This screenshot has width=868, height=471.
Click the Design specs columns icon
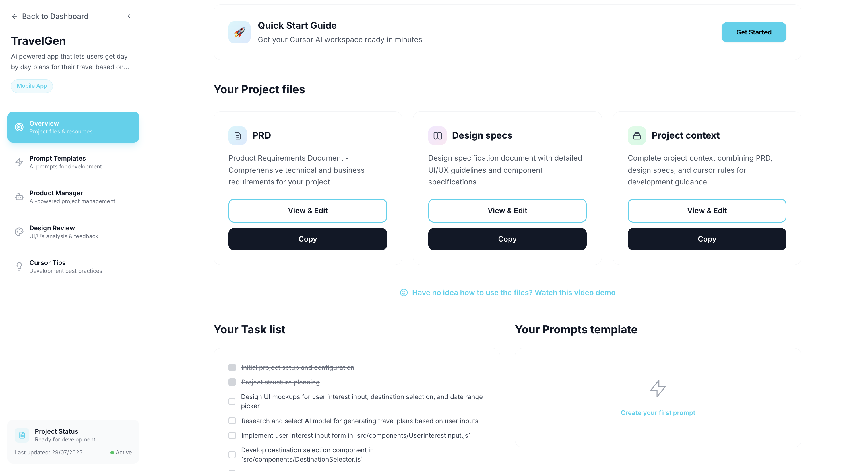[x=437, y=136]
